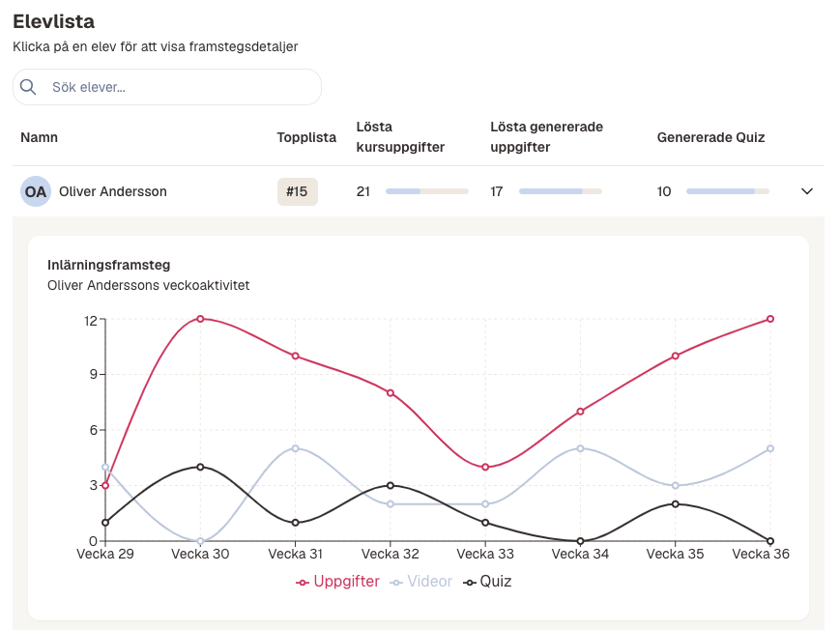Click Oliver Andersson name to collapse details
Viewport: 840px width, 630px height.
click(x=113, y=191)
